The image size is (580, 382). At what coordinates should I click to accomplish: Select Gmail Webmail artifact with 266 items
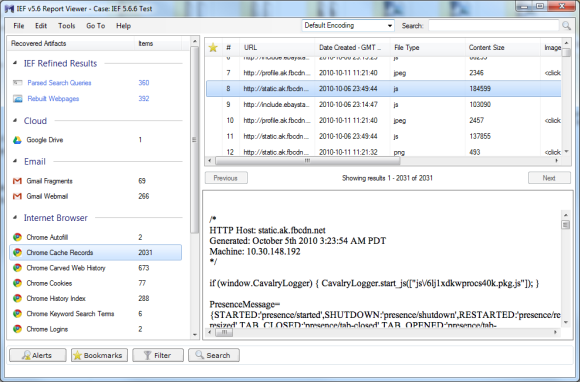95,196
